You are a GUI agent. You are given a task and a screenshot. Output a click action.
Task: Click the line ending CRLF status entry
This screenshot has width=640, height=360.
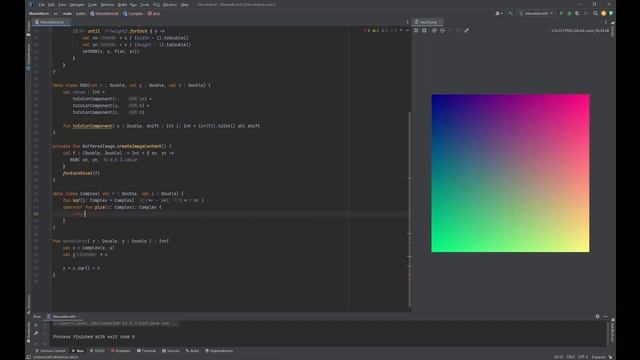(571, 357)
